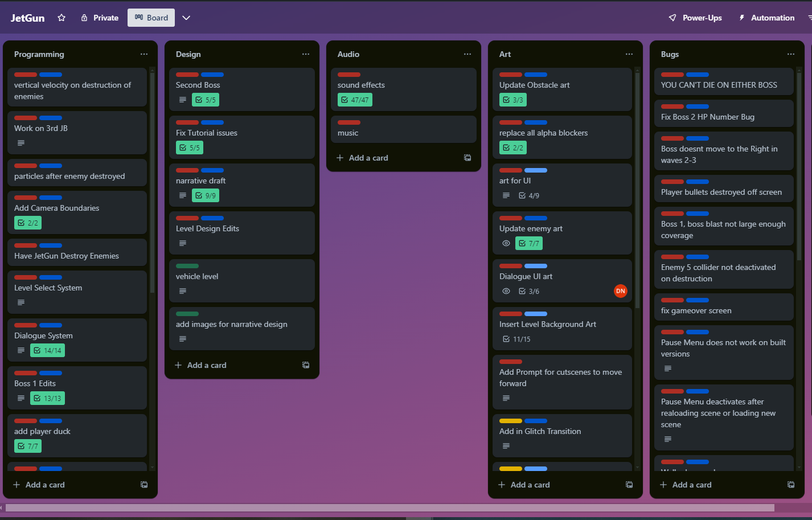
Task: Toggle watch eye icon on Update enemy art
Action: coord(506,243)
